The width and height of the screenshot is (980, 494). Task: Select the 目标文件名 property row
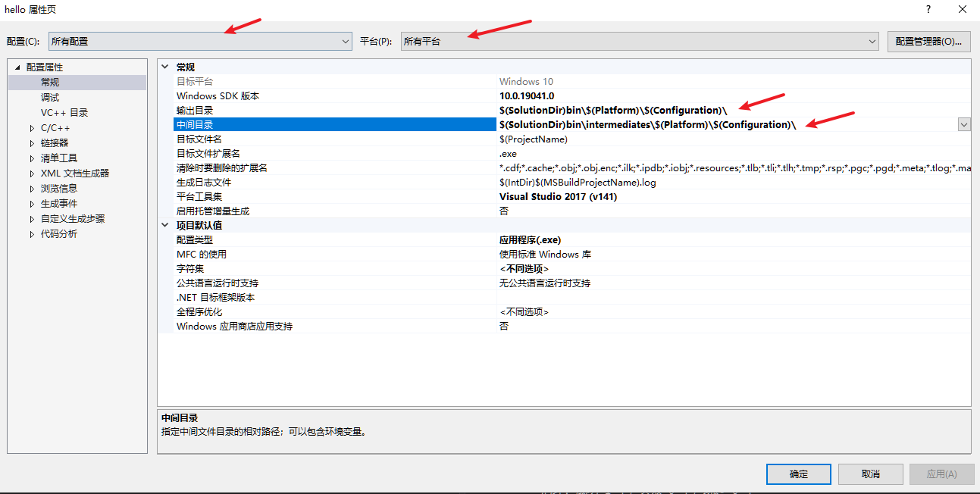(572, 139)
